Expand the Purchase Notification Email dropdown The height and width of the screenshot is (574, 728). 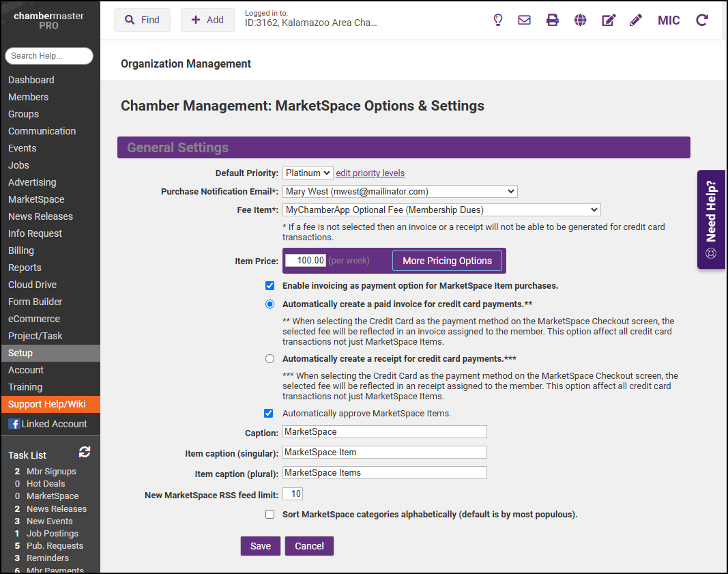click(x=400, y=192)
